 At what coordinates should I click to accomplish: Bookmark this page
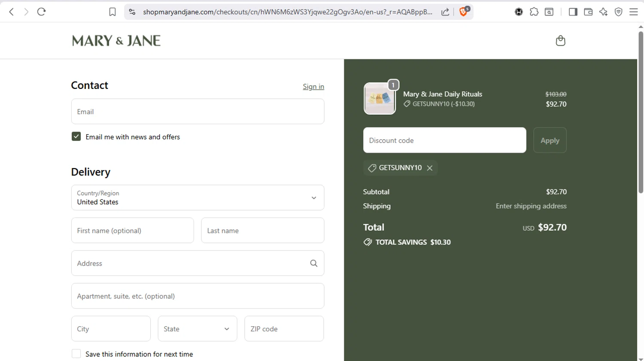coord(112,12)
